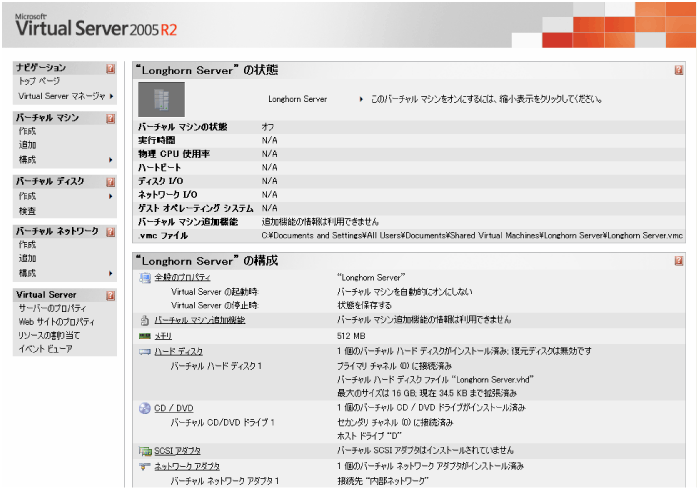Open CD / DVD settings link
Viewport: 700px width, 490px height.
(x=174, y=408)
